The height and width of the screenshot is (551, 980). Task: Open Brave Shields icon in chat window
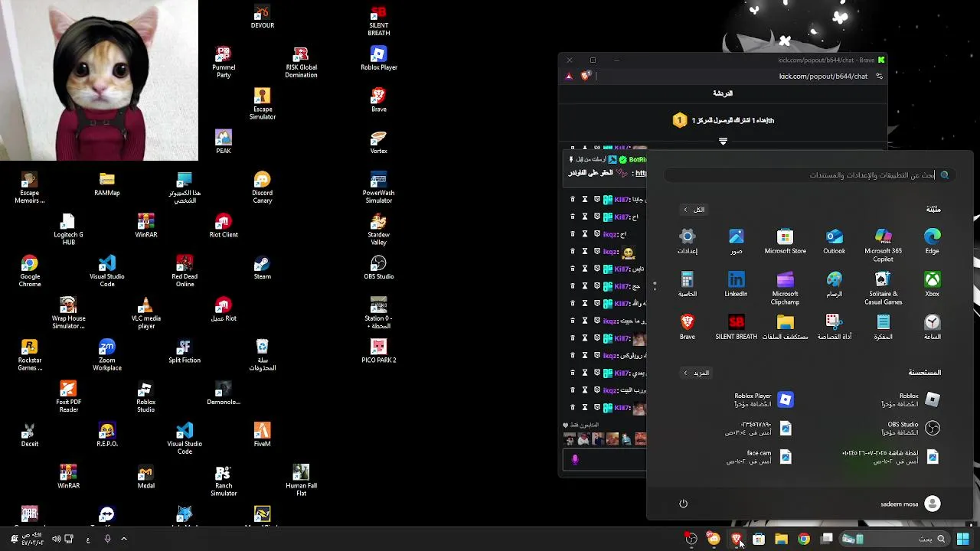tap(586, 76)
